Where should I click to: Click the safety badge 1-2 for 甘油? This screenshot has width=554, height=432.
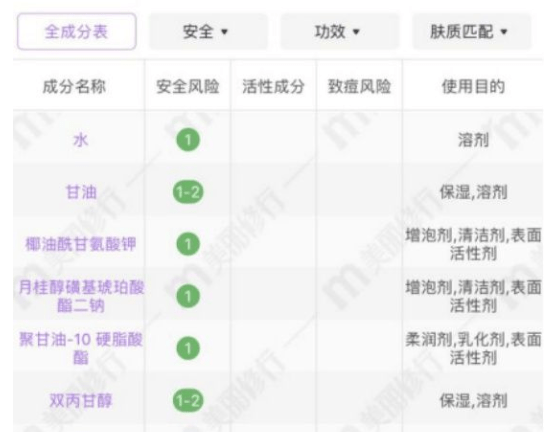pyautogui.click(x=188, y=192)
